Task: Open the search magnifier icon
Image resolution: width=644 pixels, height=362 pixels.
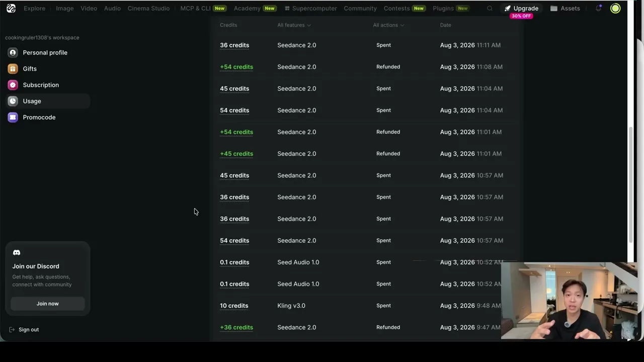Action: point(490,9)
